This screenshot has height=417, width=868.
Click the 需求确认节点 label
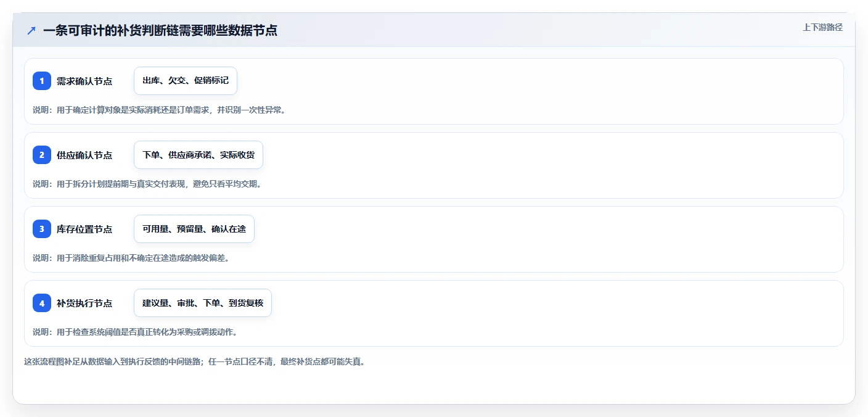pos(84,81)
